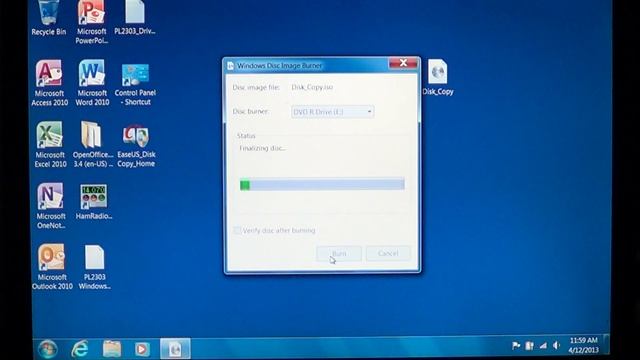Image resolution: width=640 pixels, height=360 pixels.
Task: Click the Windows Disc Image Burner title bar
Action: pyautogui.click(x=306, y=66)
